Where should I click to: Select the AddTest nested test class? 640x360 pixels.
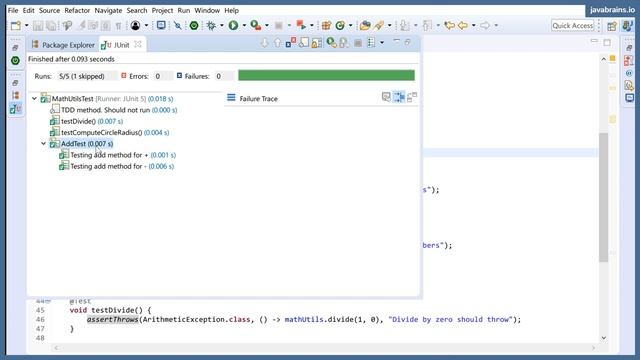click(x=81, y=144)
